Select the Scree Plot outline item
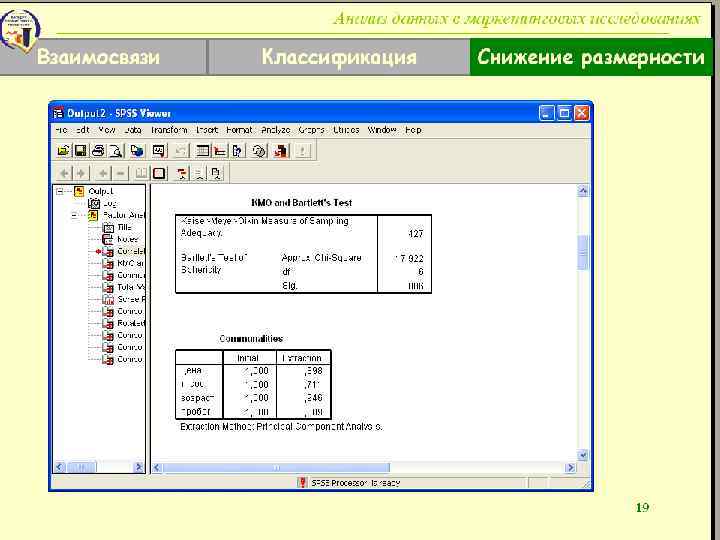 coord(131,299)
